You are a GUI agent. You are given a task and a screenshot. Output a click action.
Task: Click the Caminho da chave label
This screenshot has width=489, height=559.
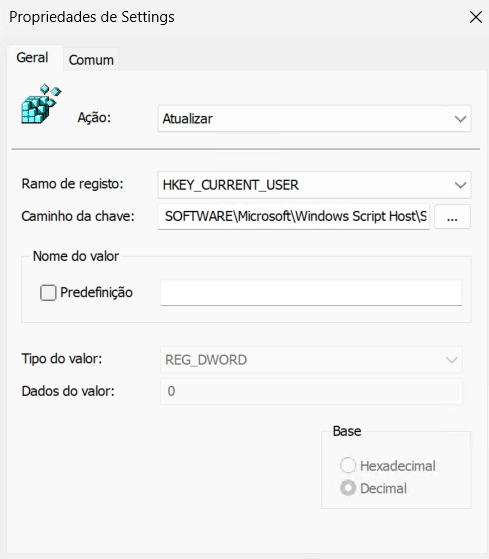coord(78,216)
